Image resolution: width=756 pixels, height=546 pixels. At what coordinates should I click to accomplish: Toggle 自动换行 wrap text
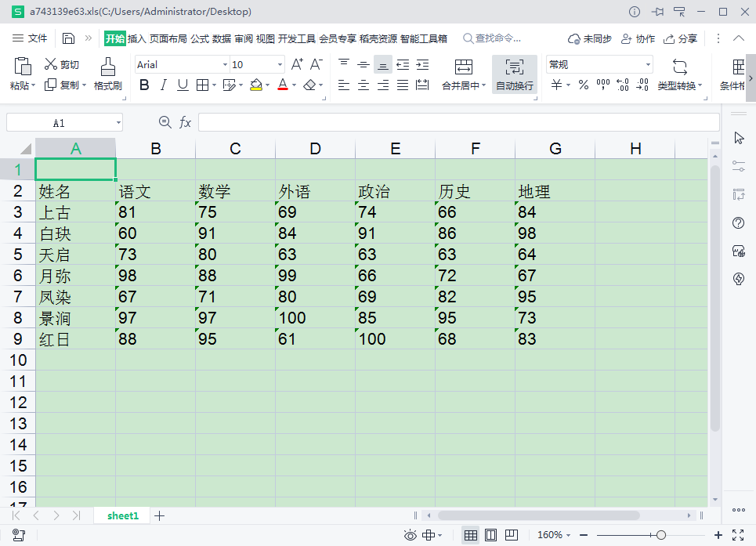point(515,74)
